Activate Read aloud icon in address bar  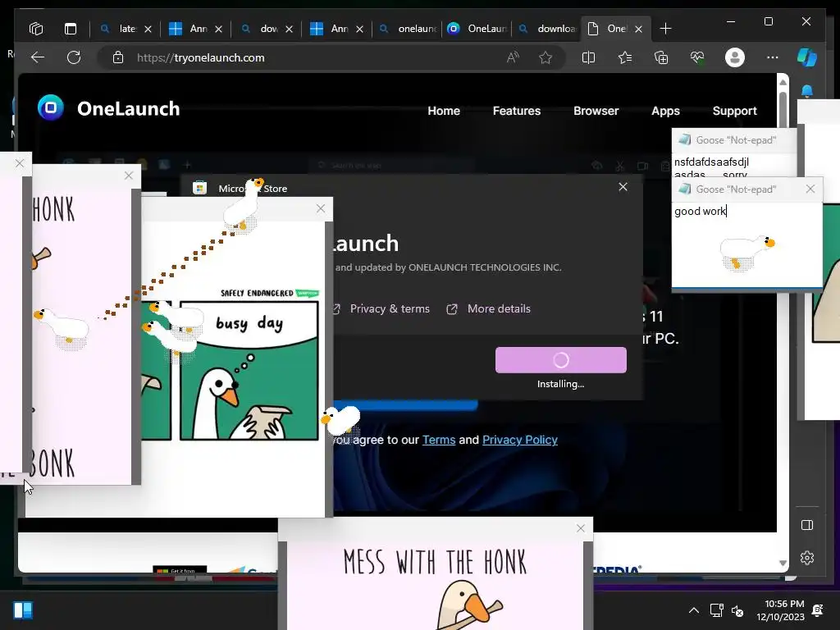pos(513,57)
